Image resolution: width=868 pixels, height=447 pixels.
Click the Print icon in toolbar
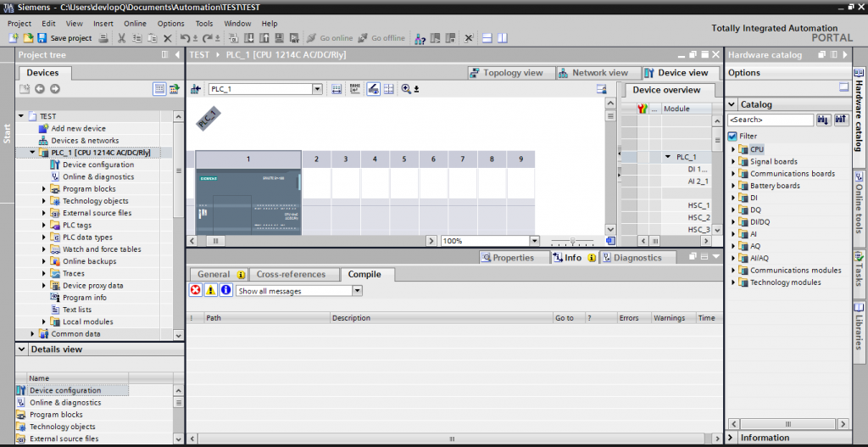103,38
